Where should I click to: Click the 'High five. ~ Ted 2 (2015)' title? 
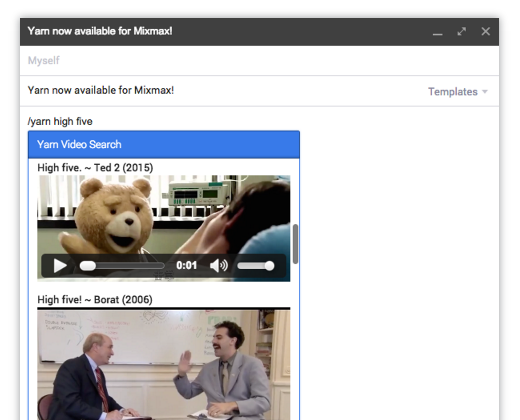tap(95, 168)
